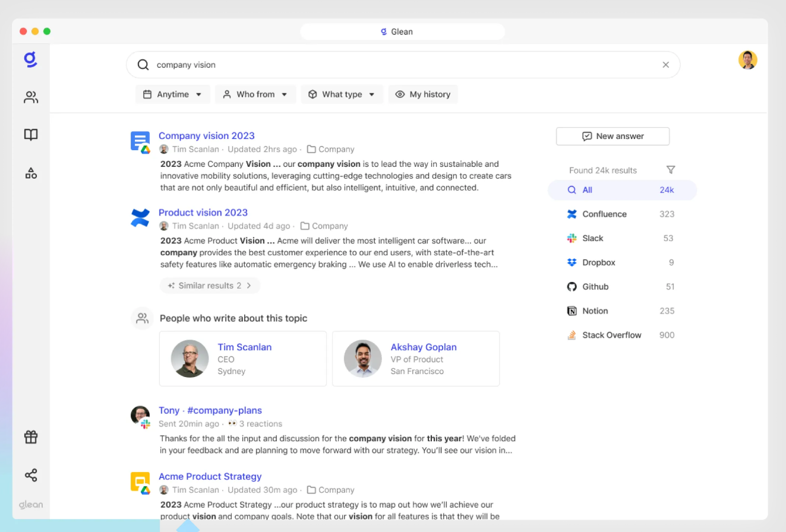Clear the search query with the X
Viewport: 786px width, 532px height.
coord(665,65)
